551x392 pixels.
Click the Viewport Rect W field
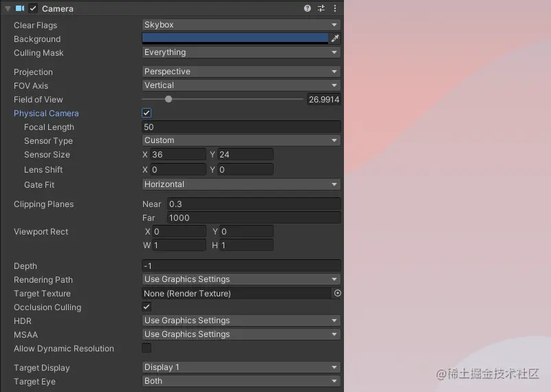179,246
